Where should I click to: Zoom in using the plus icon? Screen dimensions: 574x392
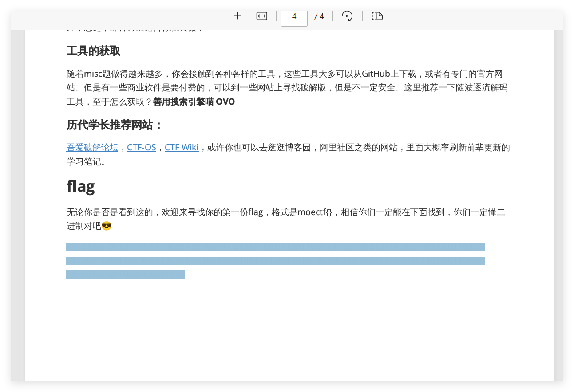coord(237,16)
